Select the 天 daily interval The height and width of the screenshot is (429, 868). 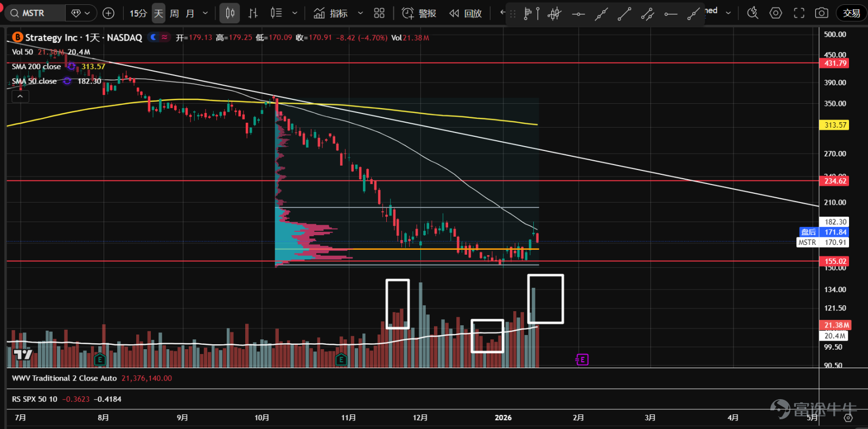pyautogui.click(x=158, y=13)
